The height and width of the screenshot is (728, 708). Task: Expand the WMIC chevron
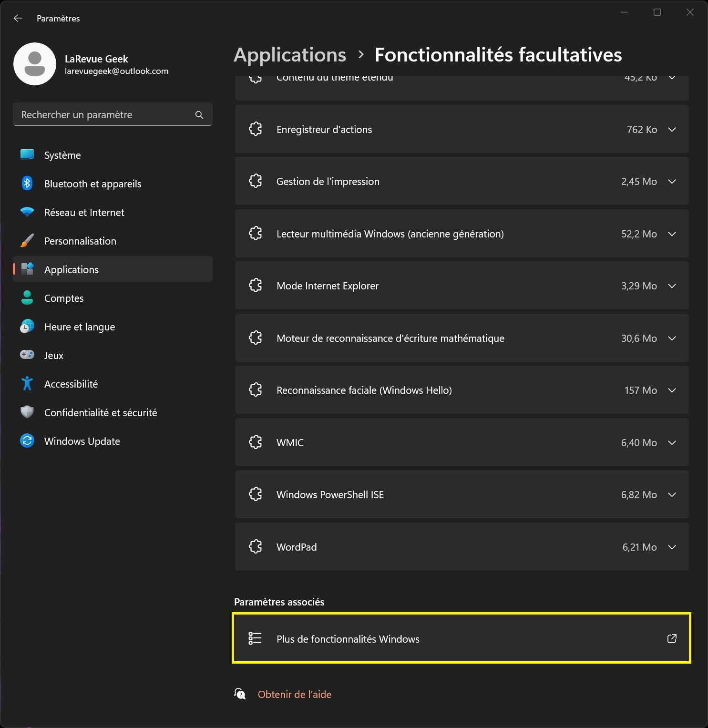point(672,443)
